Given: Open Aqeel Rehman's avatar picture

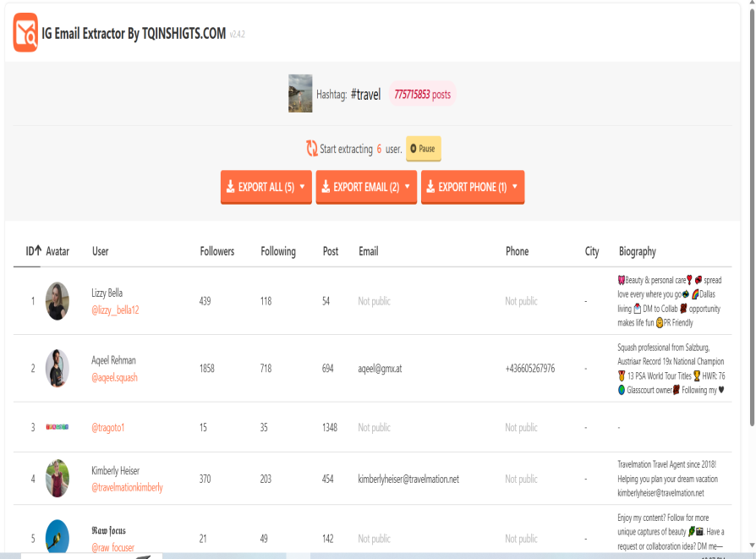Looking at the screenshot, I should pos(58,368).
